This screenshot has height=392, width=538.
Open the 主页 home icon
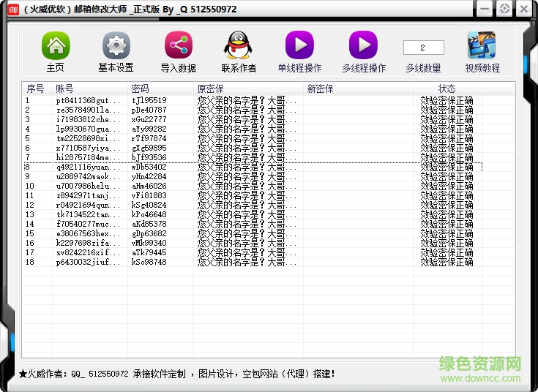(55, 46)
